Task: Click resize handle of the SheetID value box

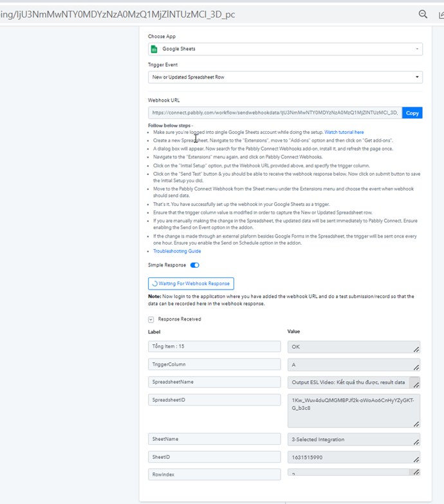Action: [x=416, y=460]
